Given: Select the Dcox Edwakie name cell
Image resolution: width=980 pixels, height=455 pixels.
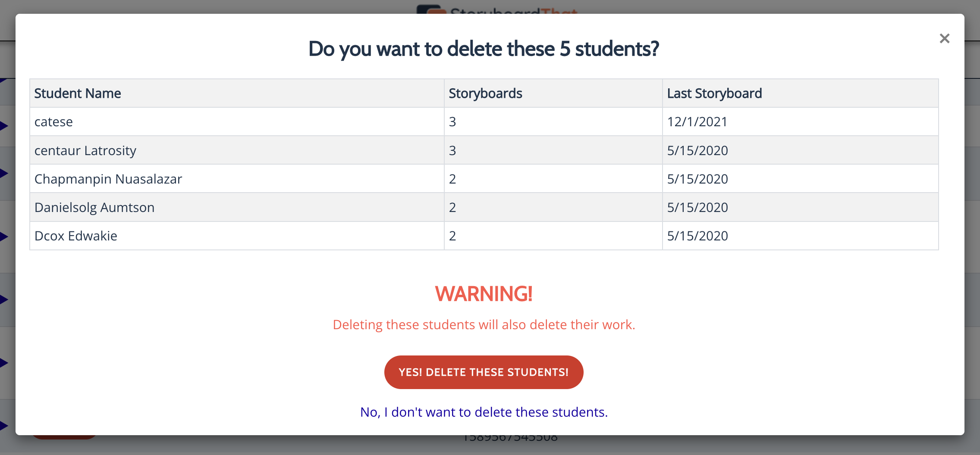Looking at the screenshot, I should click(237, 236).
